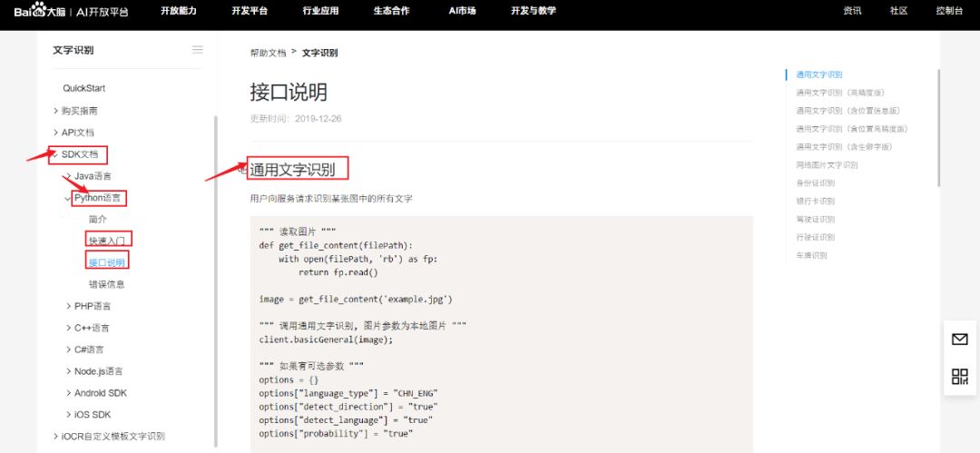Click the def get_file_content(filePath) code line

click(x=336, y=245)
